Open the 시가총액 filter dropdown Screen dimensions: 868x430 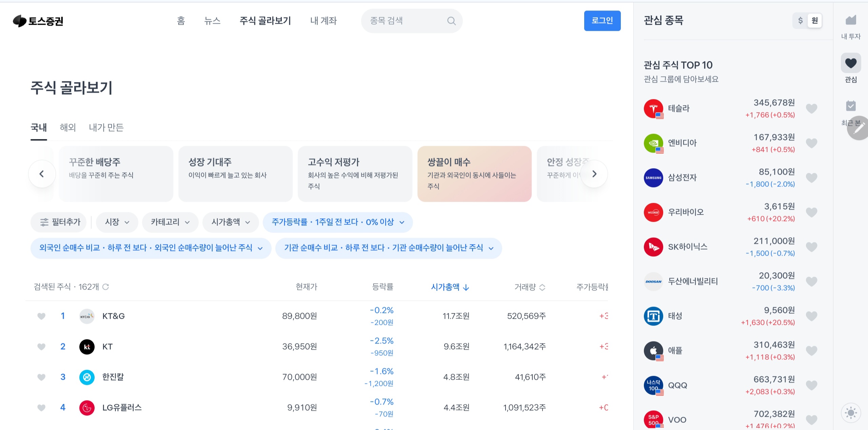point(231,222)
